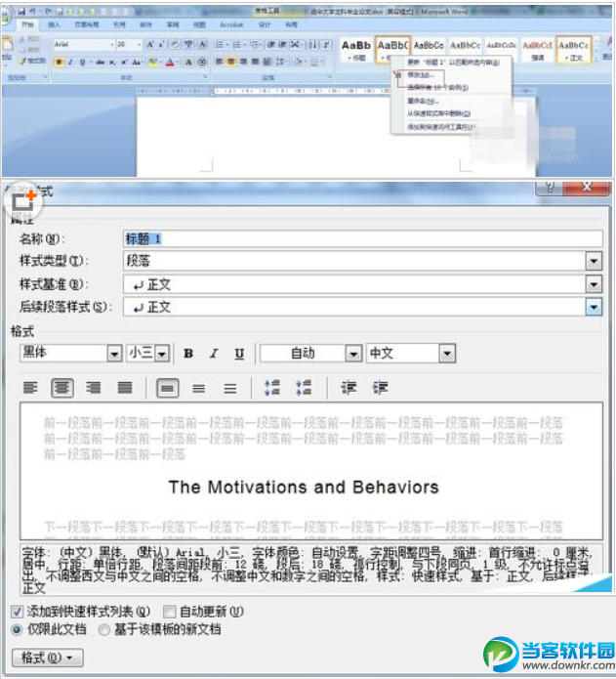The height and width of the screenshot is (679, 616).
Task: Select justify icon in Modify Style dialog
Action: (125, 387)
